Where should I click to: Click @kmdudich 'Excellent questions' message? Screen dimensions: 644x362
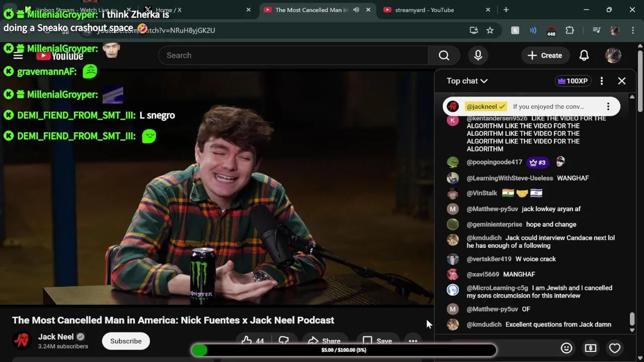click(x=558, y=324)
